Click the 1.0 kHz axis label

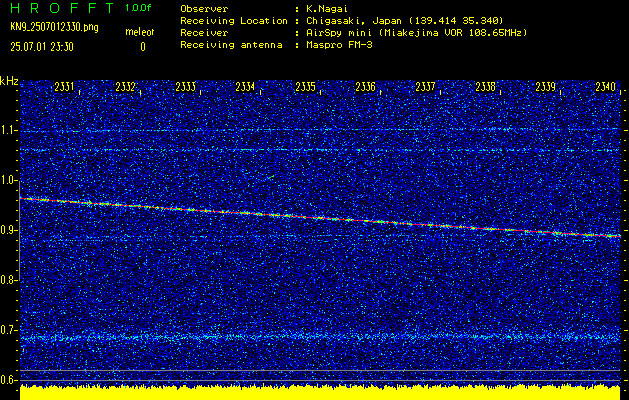coord(7,180)
